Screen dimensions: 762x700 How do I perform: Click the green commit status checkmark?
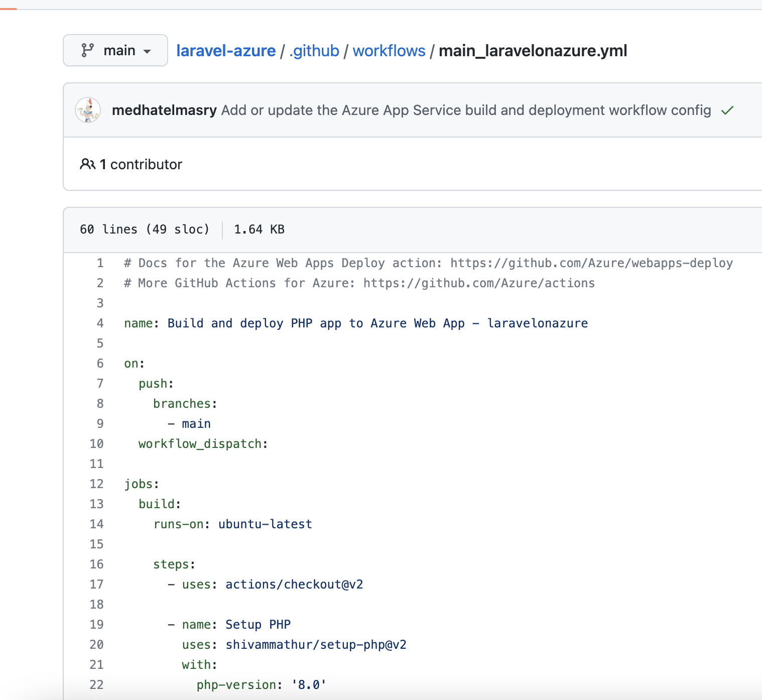coord(727,110)
